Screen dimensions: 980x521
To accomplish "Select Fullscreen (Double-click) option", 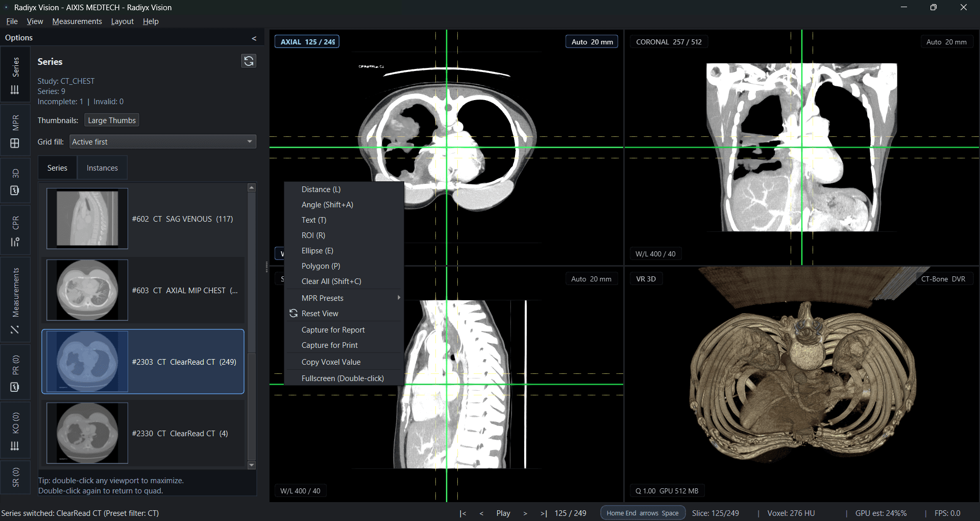I will (344, 378).
